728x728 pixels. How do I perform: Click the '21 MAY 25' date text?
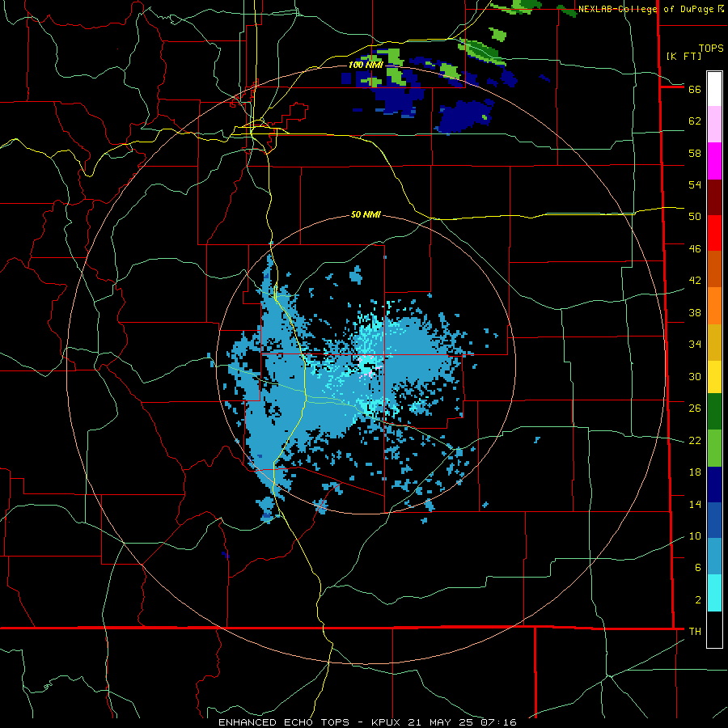coord(442,722)
